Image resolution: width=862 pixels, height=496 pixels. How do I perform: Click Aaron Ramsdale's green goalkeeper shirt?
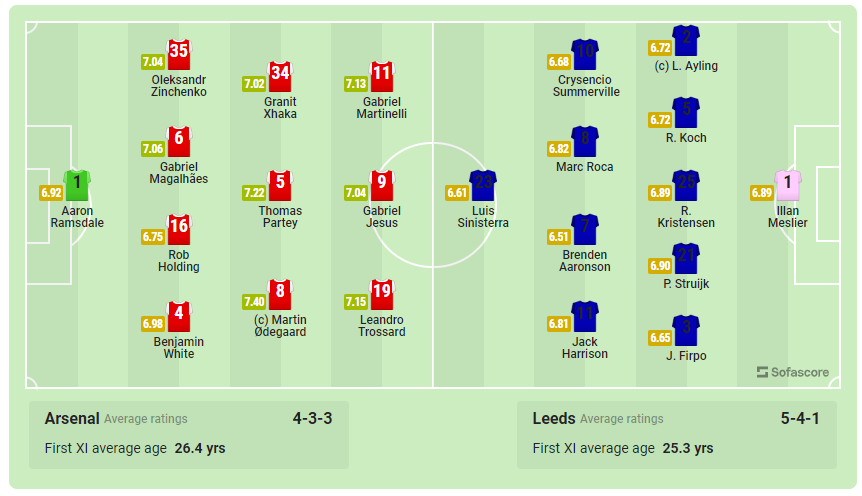click(77, 186)
